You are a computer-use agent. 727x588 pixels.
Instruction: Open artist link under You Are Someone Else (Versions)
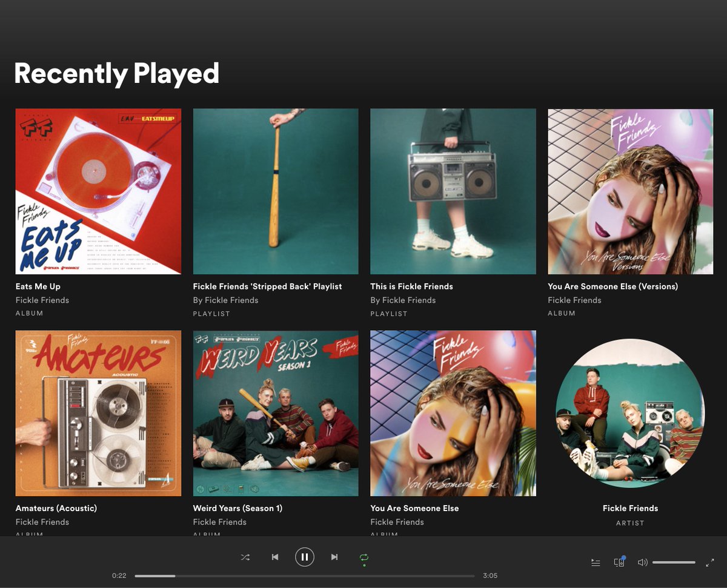pos(575,300)
